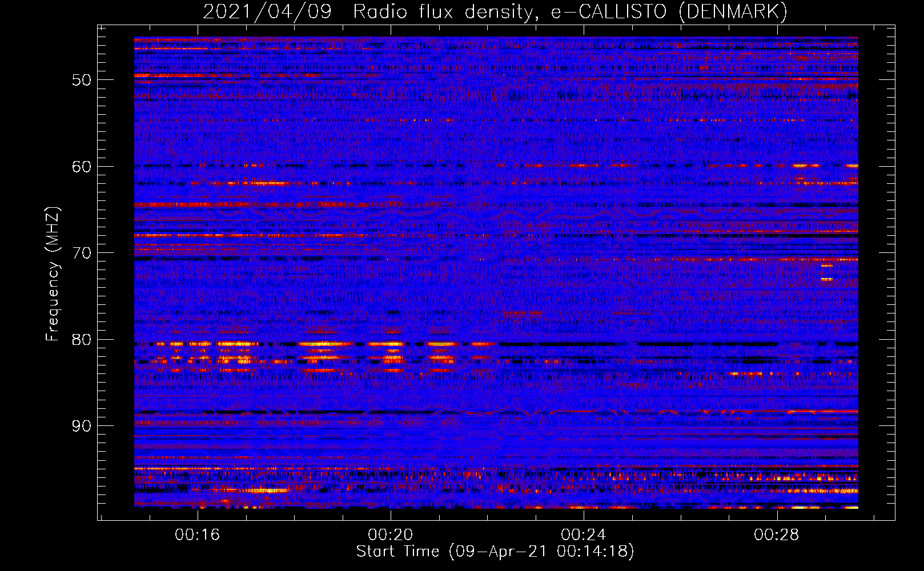Click the '00:16' time tick label
Image resolution: width=924 pixels, height=571 pixels.
click(198, 535)
